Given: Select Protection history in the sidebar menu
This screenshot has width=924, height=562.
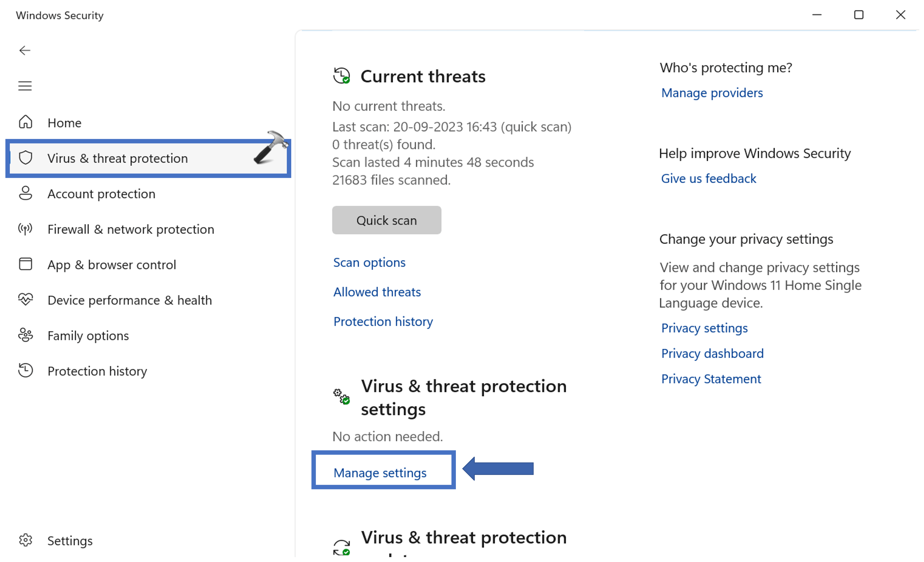Looking at the screenshot, I should click(x=97, y=371).
